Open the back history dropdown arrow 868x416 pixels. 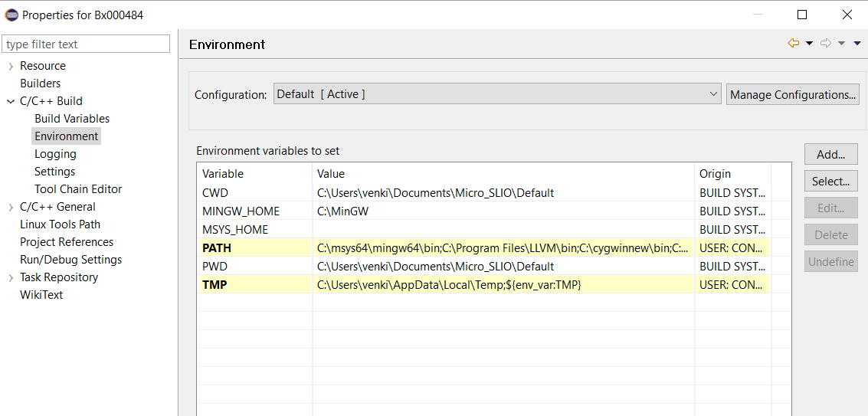809,44
